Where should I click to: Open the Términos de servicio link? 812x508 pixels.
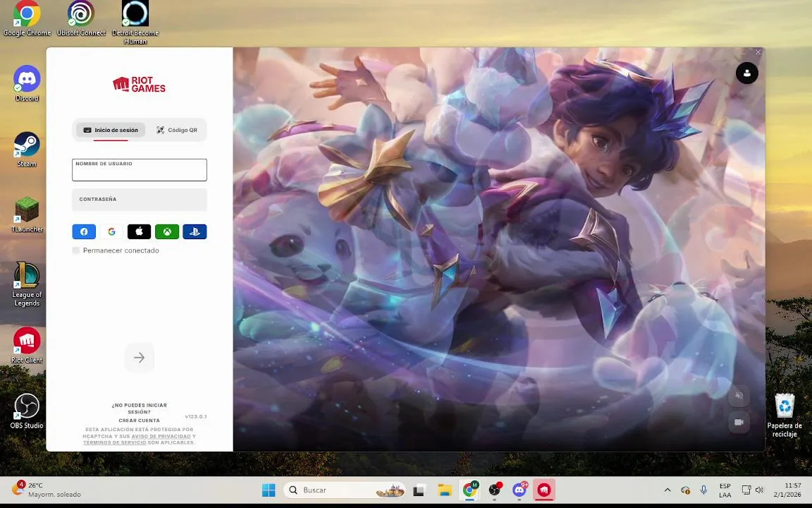point(114,442)
